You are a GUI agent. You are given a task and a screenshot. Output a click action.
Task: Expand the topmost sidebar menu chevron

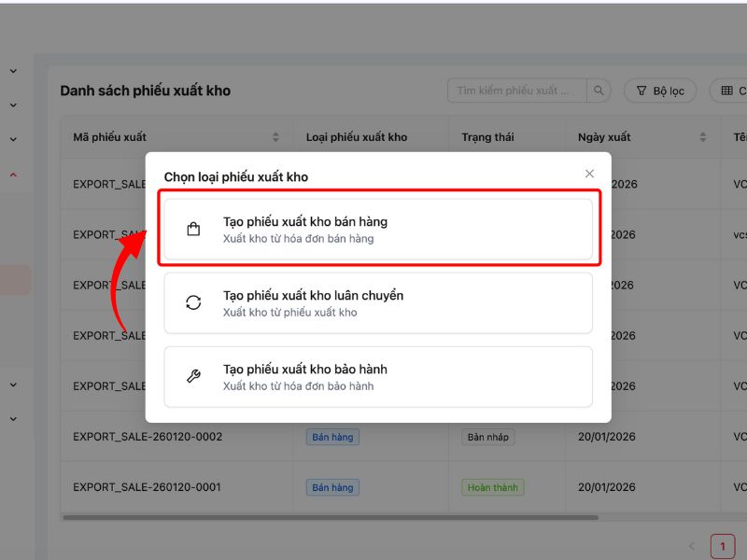13,71
